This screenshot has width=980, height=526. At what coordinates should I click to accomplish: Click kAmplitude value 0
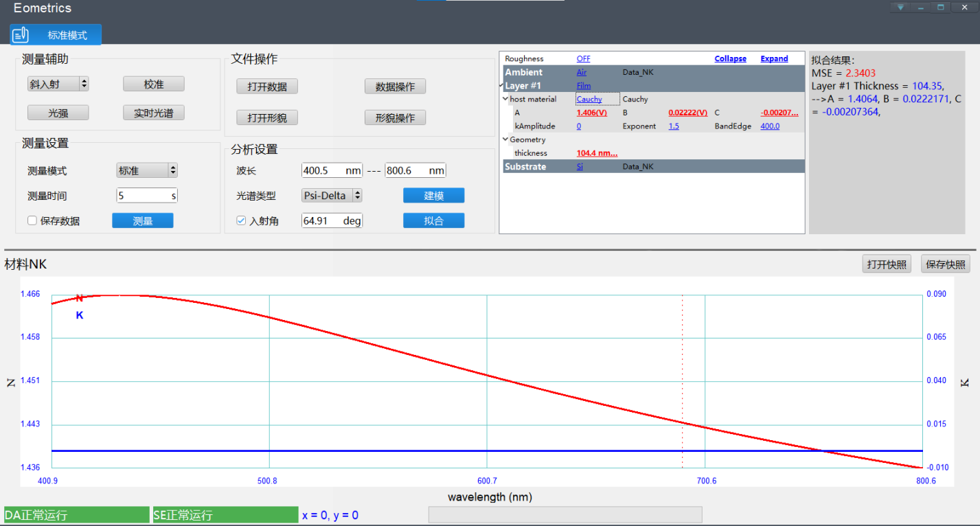pyautogui.click(x=579, y=126)
